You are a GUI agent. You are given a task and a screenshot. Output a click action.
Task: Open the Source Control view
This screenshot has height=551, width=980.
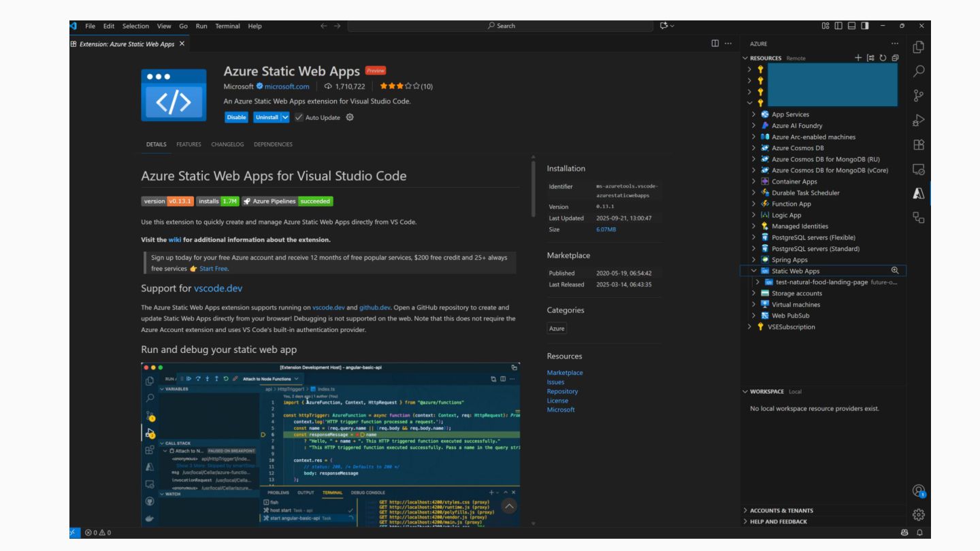pos(919,95)
